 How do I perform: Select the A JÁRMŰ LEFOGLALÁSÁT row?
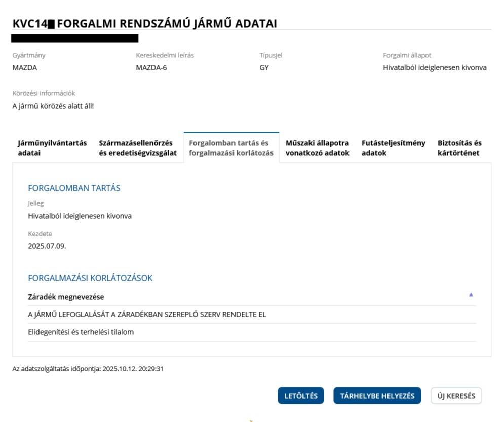tap(147, 315)
